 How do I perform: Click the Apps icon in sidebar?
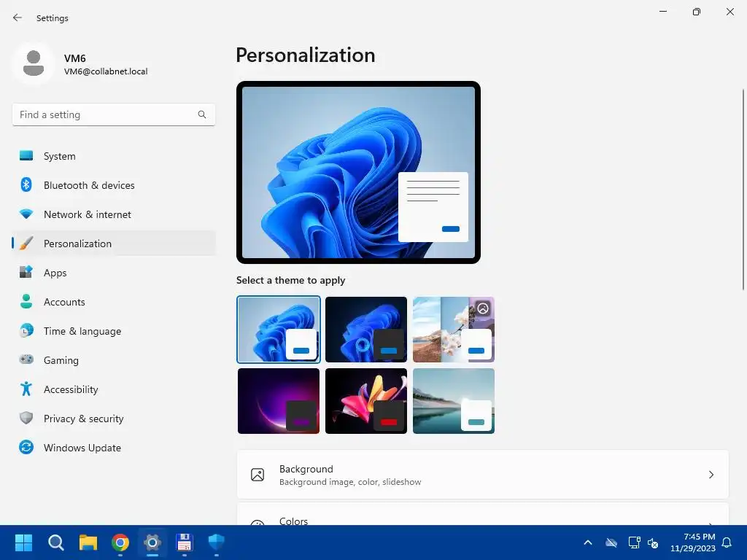coord(26,273)
